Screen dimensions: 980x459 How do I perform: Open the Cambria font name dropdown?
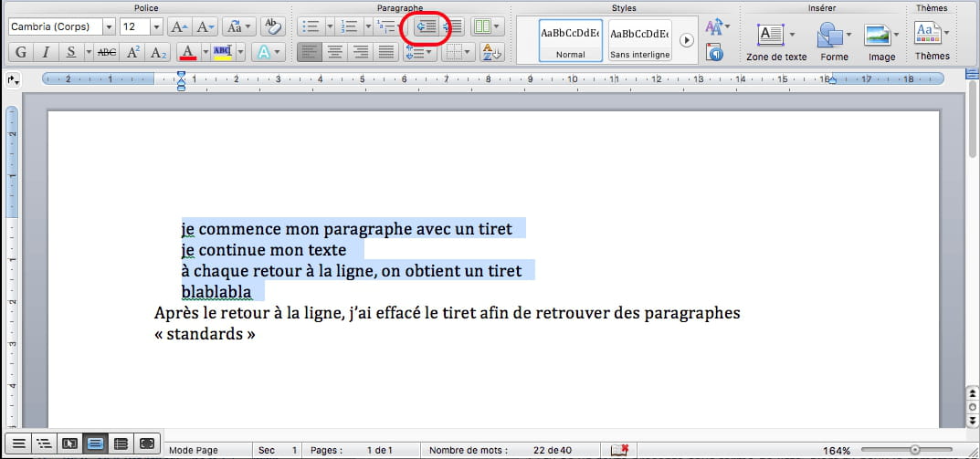click(x=107, y=27)
